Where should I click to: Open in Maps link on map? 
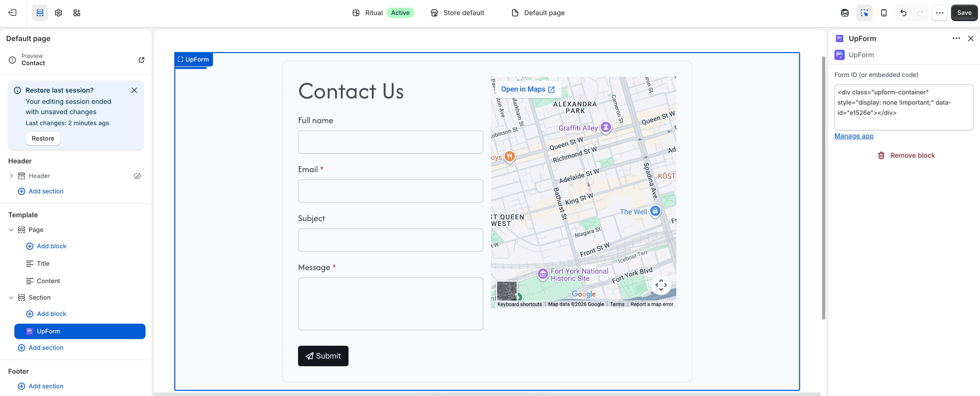(x=528, y=89)
